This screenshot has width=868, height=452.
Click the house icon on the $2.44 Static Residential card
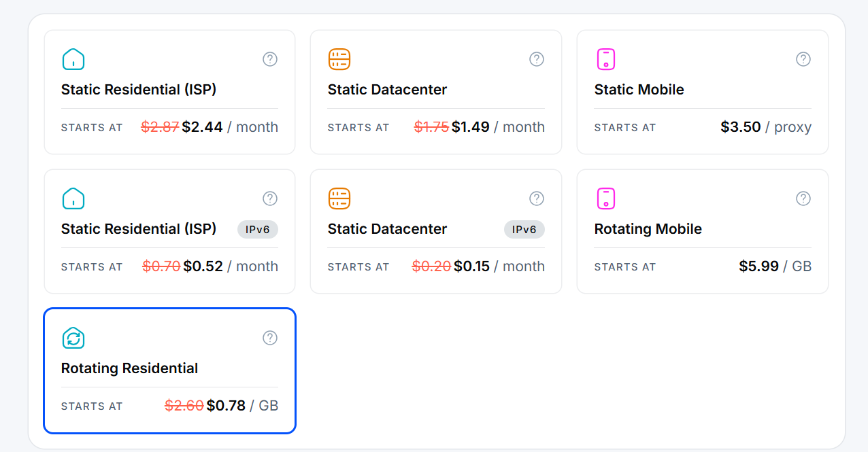(x=73, y=59)
